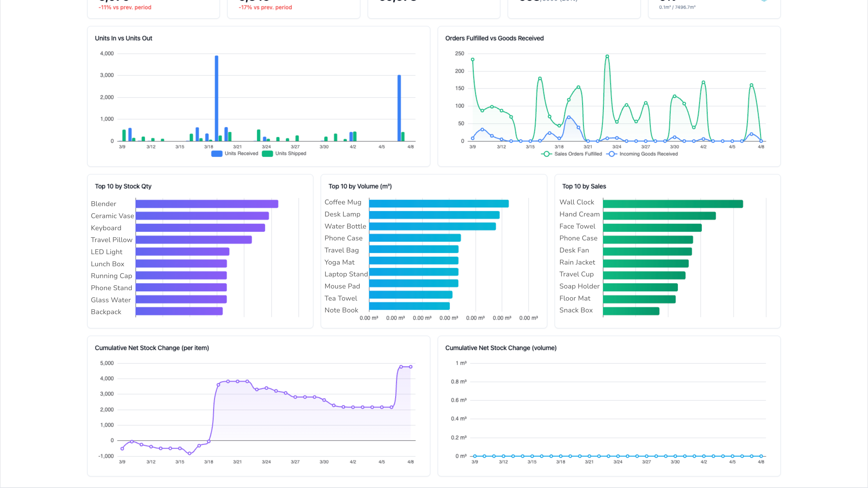Click the Floor Mat sales bar
The height and width of the screenshot is (488, 868).
[639, 299]
